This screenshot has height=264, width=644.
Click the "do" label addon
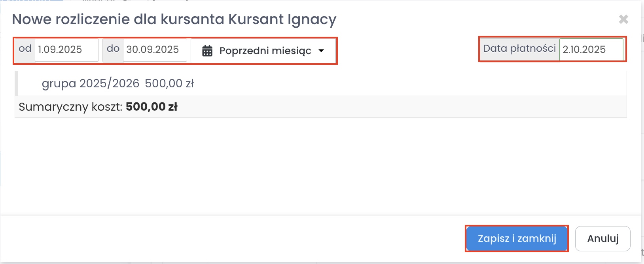coord(113,49)
